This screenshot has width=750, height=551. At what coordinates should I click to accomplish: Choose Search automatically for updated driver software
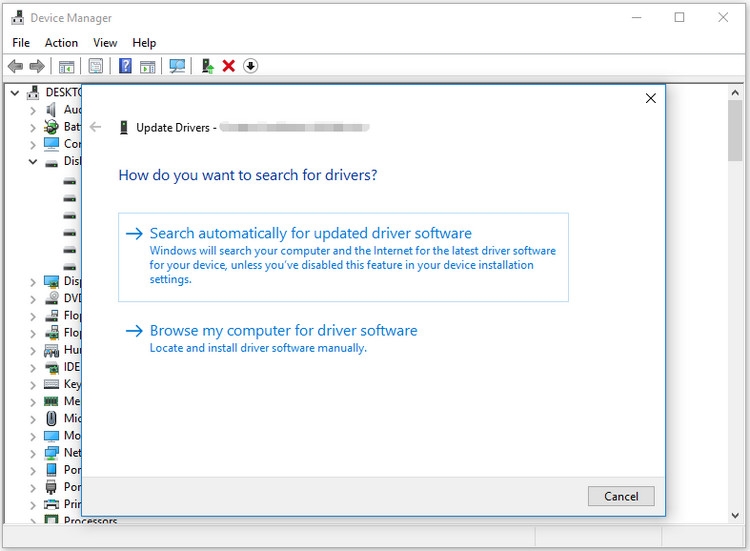pyautogui.click(x=343, y=257)
